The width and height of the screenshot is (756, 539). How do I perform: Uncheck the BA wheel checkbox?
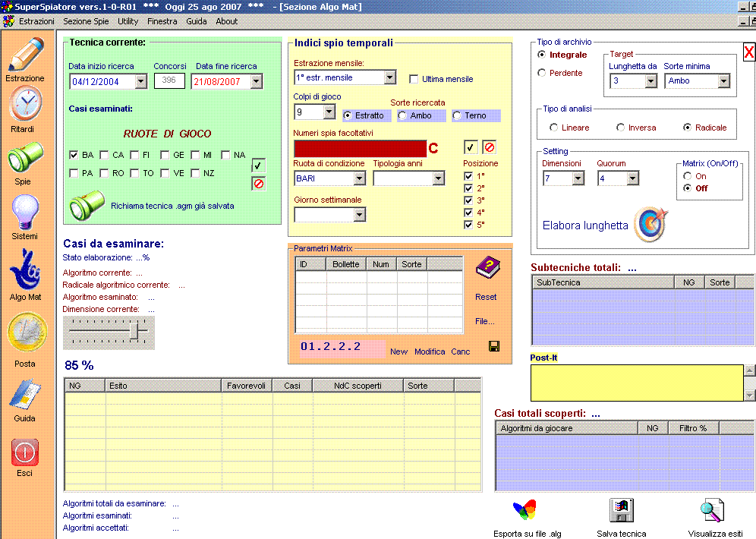[x=74, y=155]
